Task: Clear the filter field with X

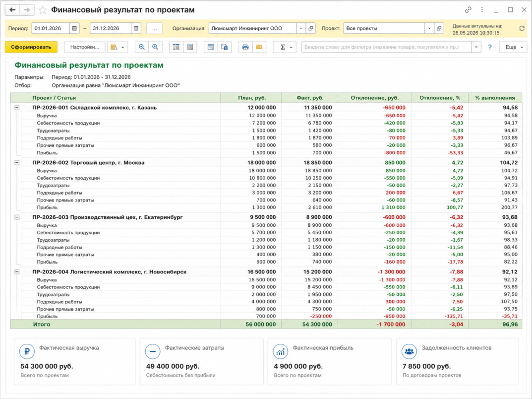Action: pyautogui.click(x=476, y=47)
